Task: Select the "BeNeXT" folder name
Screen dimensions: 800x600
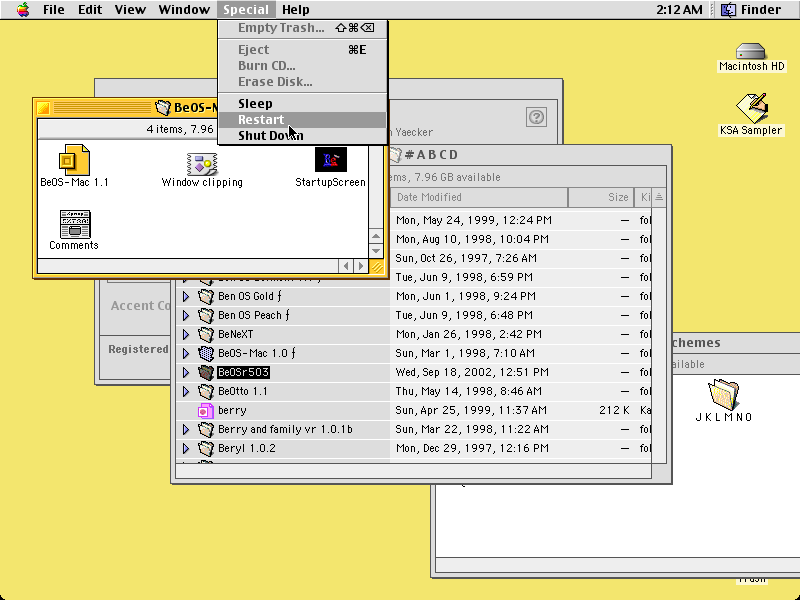Action: pos(236,334)
